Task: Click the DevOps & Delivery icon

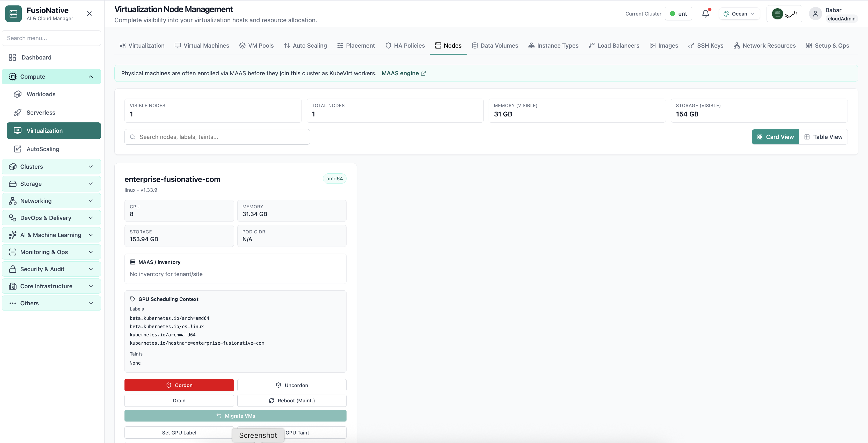Action: pos(12,218)
